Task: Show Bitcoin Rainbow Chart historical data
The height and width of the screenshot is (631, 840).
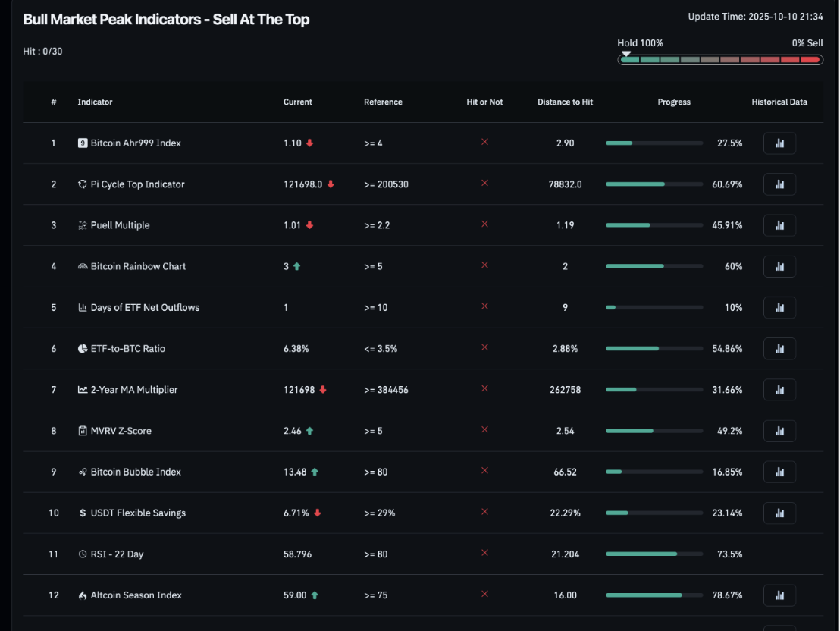Action: [x=779, y=266]
